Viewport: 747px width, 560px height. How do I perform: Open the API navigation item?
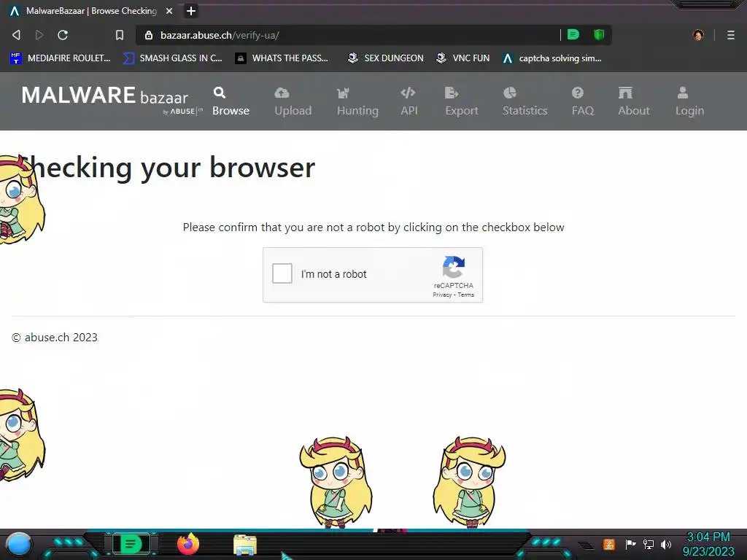click(409, 101)
